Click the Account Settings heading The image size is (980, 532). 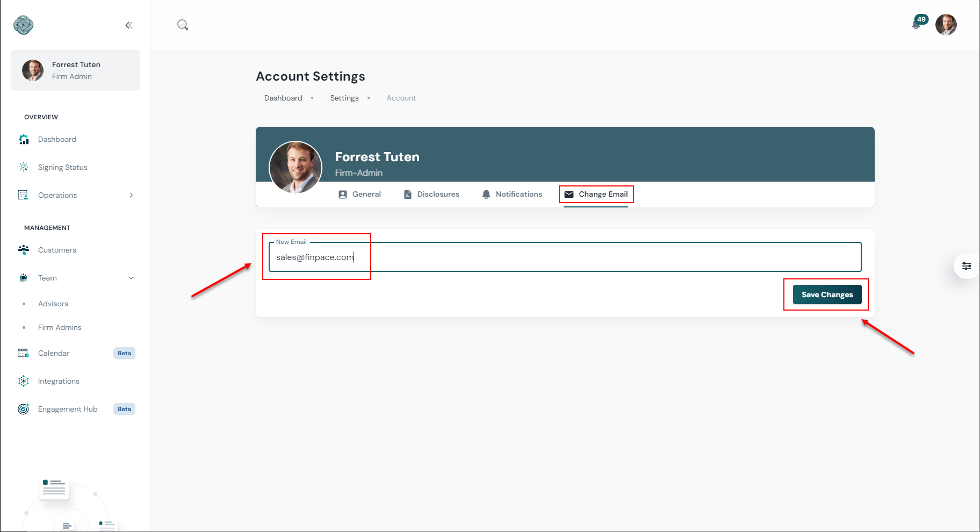tap(311, 76)
